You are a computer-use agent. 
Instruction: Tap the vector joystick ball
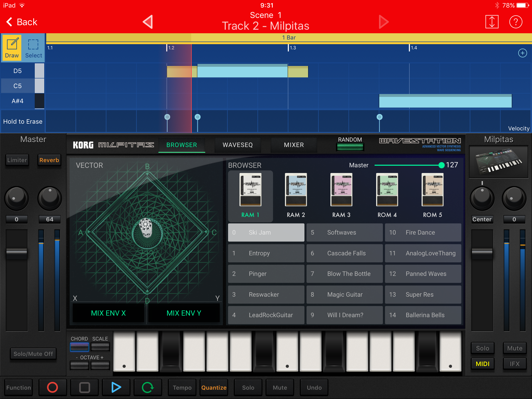point(146,227)
